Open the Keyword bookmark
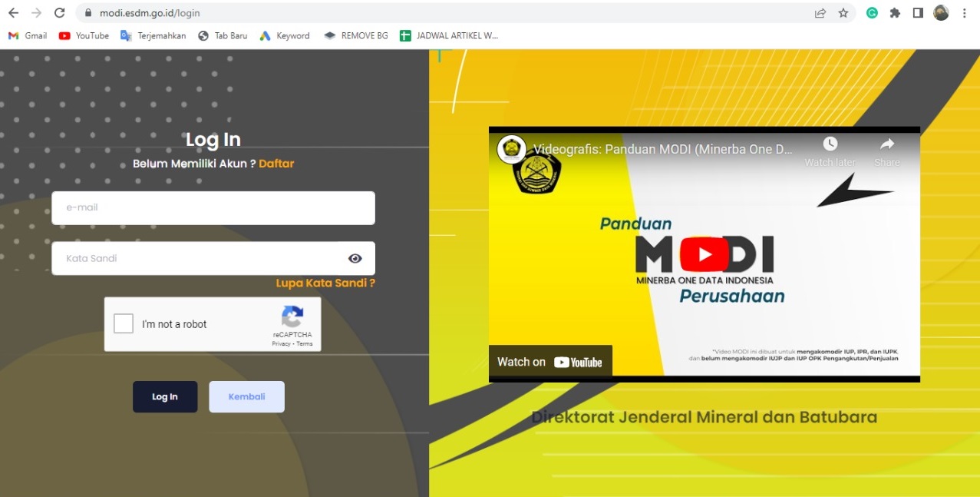The height and width of the screenshot is (497, 980). coord(285,35)
